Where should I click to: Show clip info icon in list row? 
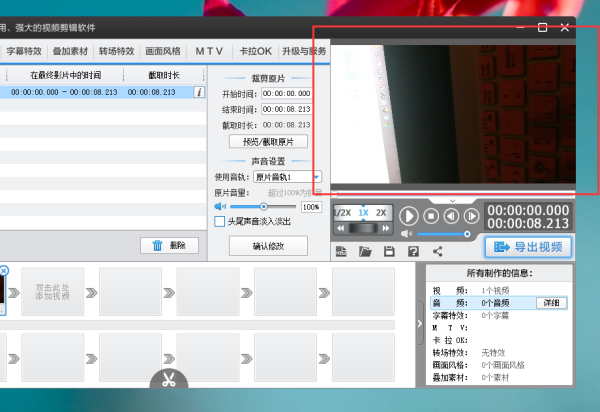point(199,92)
